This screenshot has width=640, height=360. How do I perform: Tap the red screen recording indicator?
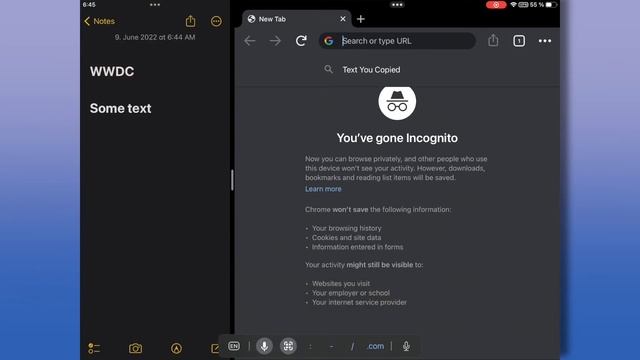click(x=496, y=5)
